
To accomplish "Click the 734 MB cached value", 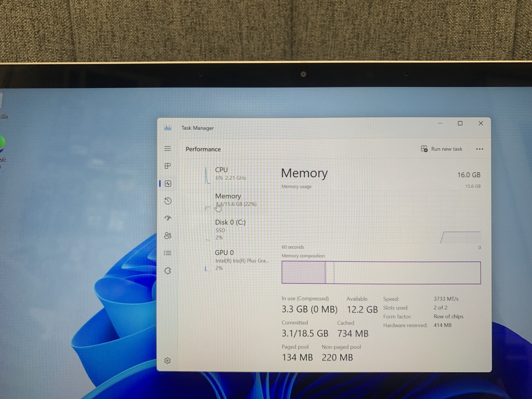I will (353, 333).
